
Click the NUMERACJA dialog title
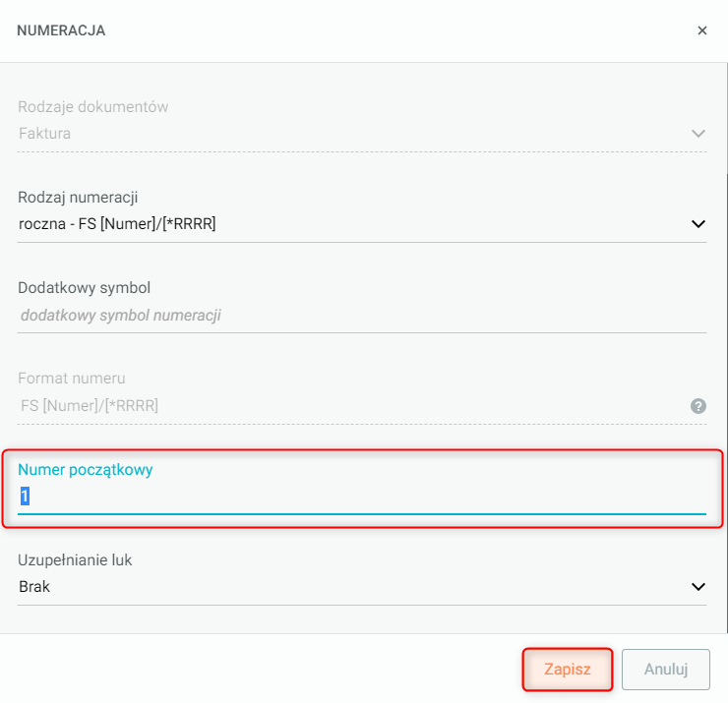tap(61, 30)
